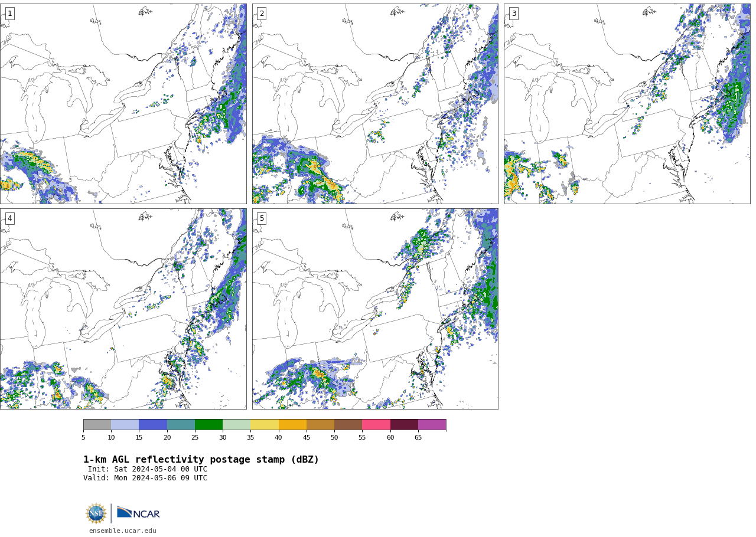
Task: Click the teal 20-25 dBZ swatch
Action: coord(181,425)
